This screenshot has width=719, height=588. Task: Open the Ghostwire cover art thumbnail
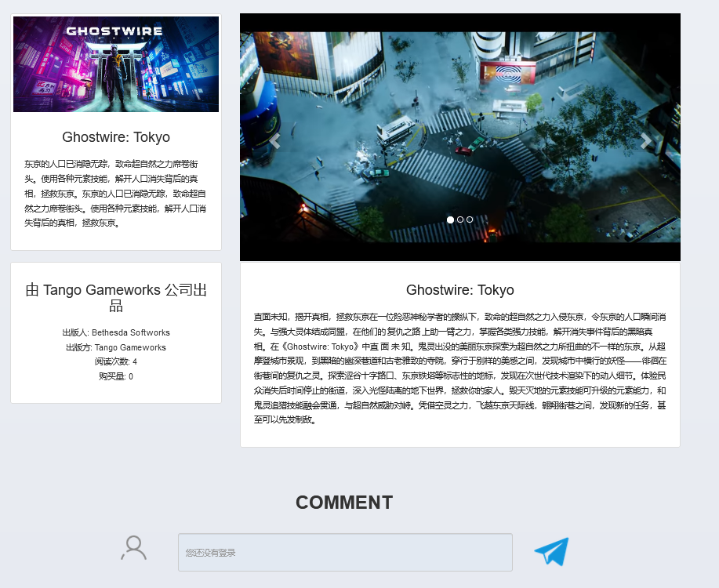pos(116,64)
